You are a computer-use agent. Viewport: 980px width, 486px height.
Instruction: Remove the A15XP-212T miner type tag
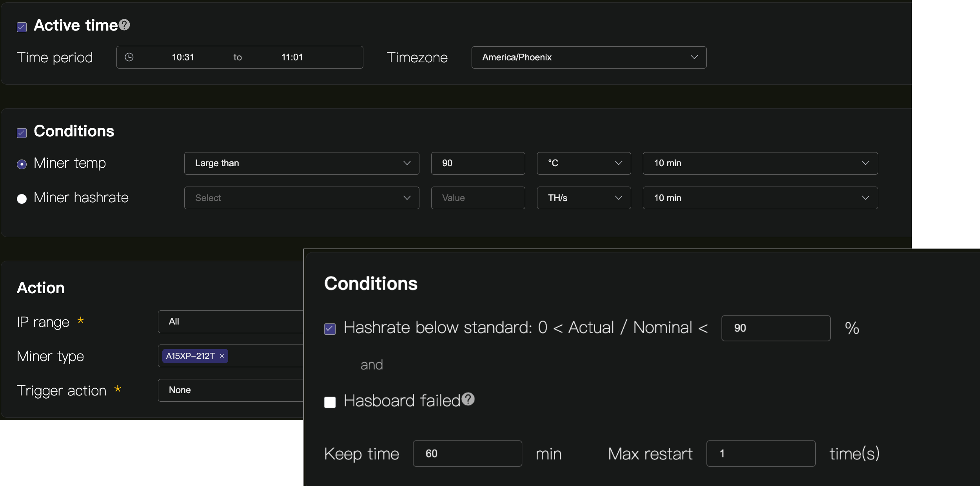point(222,356)
